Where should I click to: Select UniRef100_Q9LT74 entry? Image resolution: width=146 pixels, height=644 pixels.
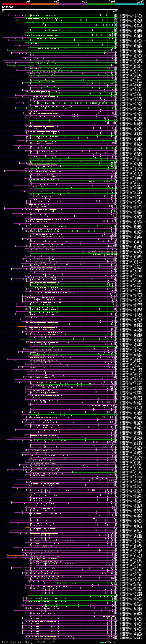pos(131,173)
